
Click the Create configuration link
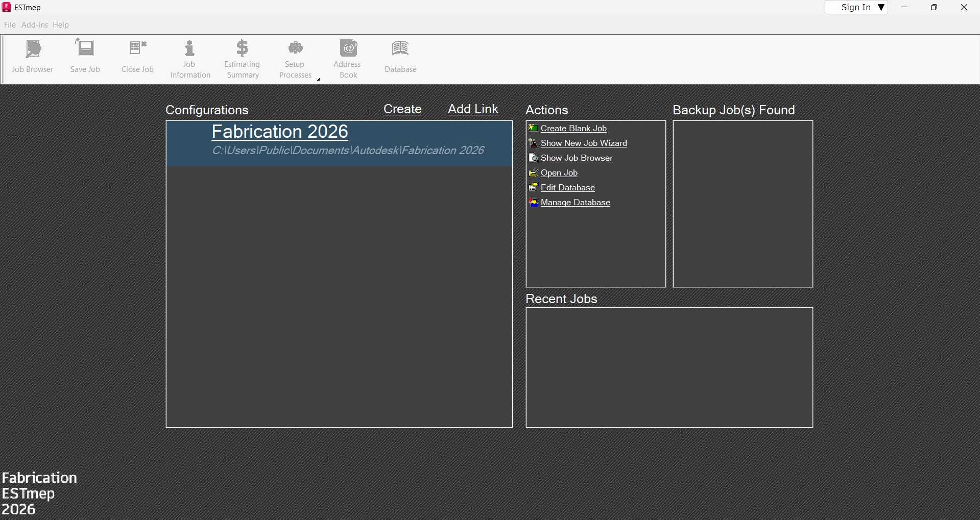(x=402, y=109)
